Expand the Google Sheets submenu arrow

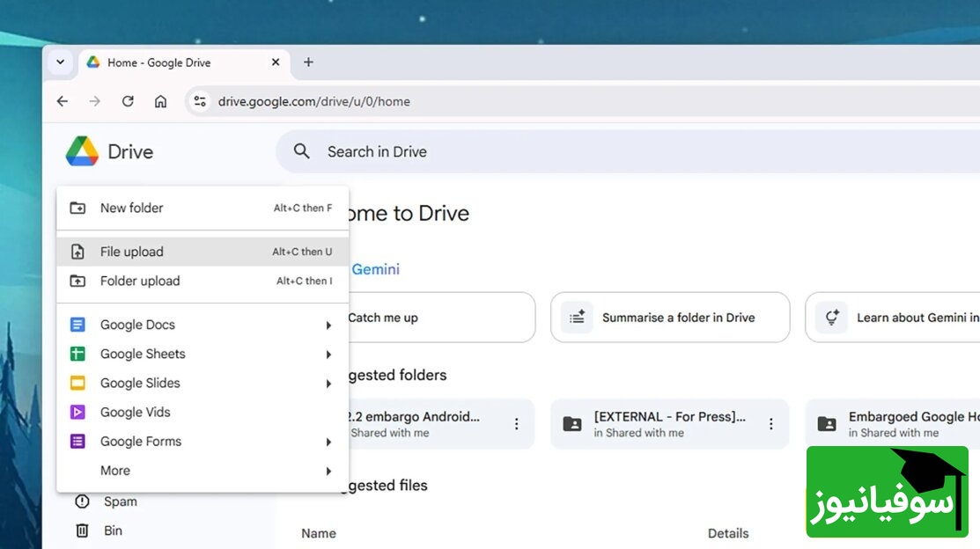coord(328,355)
